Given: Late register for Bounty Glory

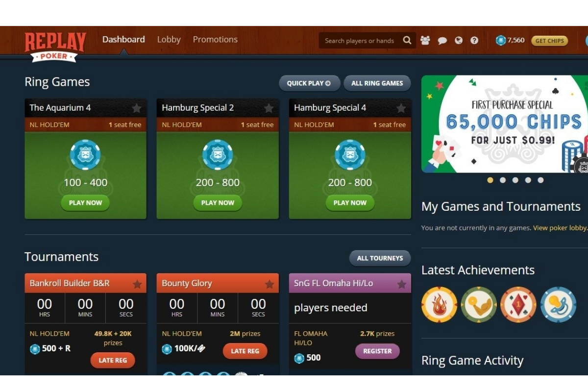Looking at the screenshot, I should pyautogui.click(x=245, y=351).
